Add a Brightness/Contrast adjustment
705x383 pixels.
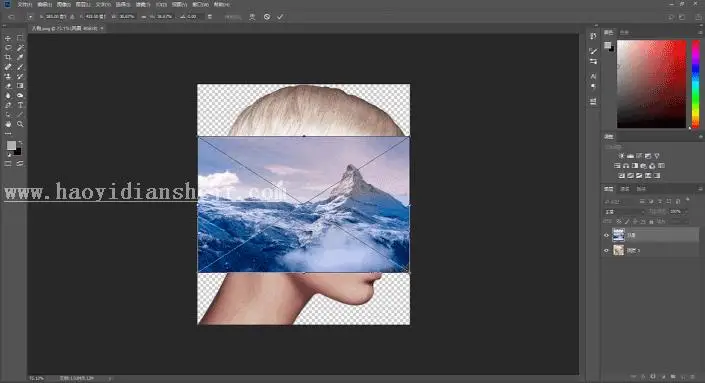click(x=621, y=156)
